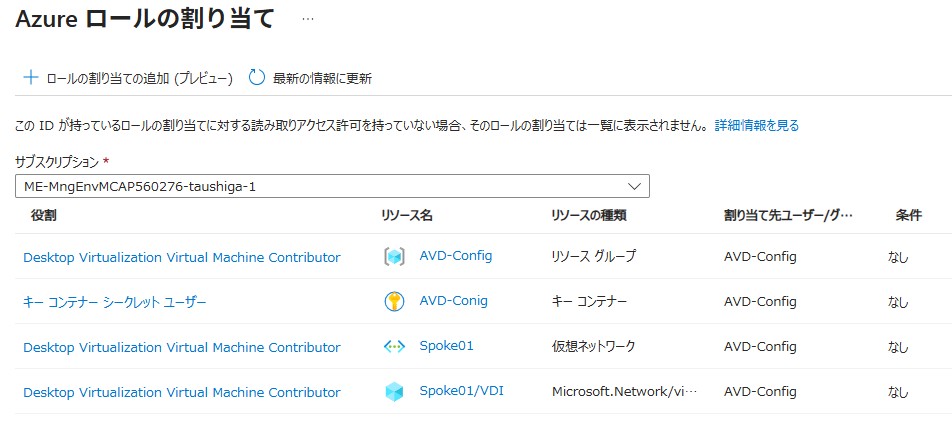
Task: Click the リソースの種類 column header
Action: 589,216
